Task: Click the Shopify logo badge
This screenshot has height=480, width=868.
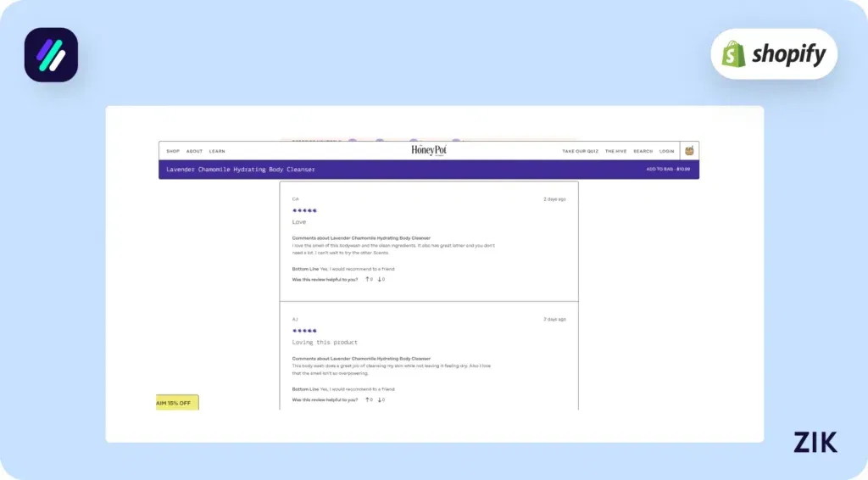Action: [x=773, y=54]
